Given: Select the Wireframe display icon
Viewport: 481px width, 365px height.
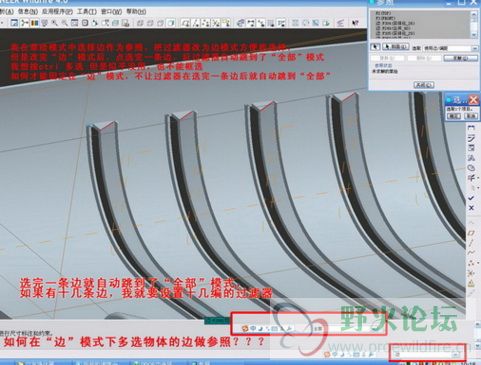Looking at the screenshot, I should pos(140,23).
